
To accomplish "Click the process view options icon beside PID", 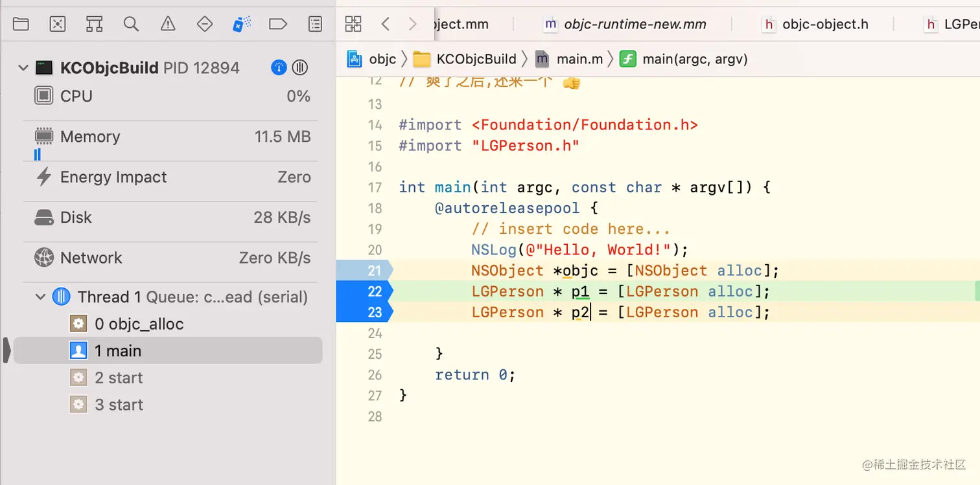I will [x=299, y=67].
